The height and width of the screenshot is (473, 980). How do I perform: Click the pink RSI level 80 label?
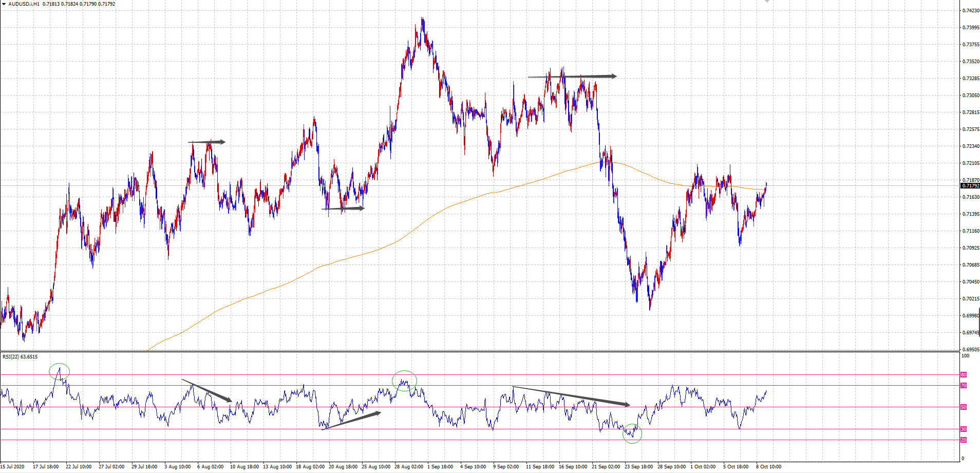click(964, 375)
